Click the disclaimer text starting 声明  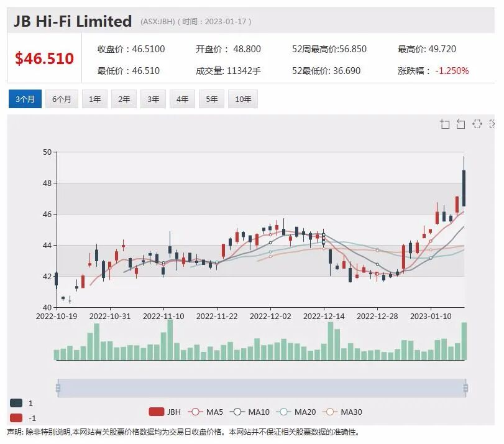pyautogui.click(x=183, y=432)
